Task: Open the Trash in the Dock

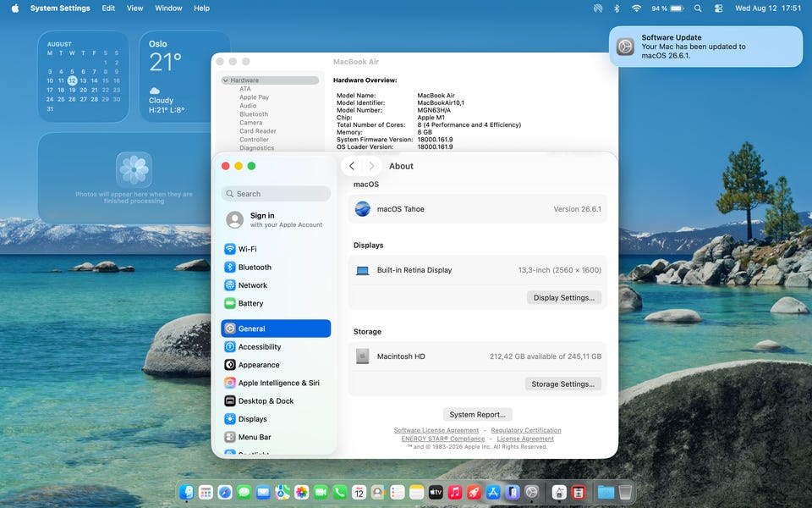Action: point(625,492)
